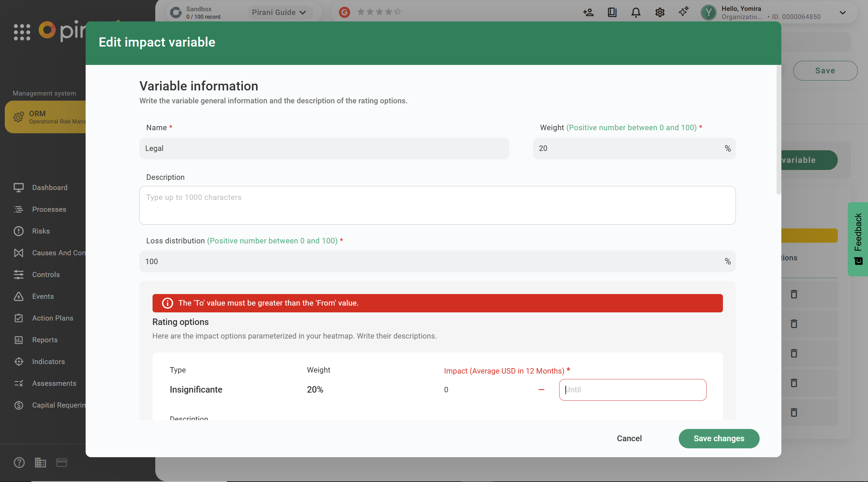Expand the Pirani Guide dropdown

279,13
